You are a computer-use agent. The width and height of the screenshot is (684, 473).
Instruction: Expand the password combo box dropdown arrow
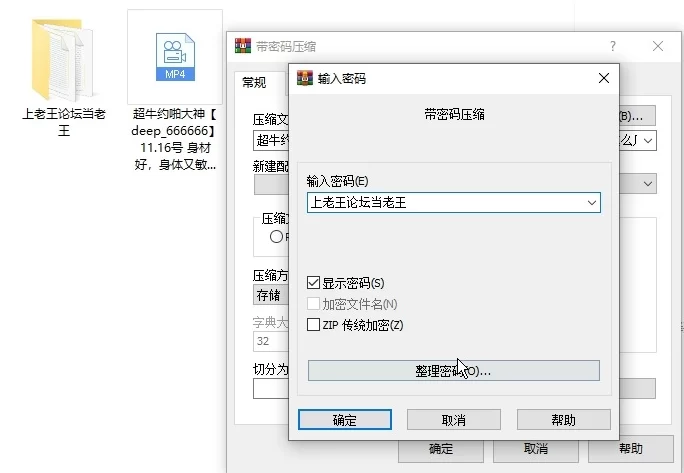click(592, 202)
